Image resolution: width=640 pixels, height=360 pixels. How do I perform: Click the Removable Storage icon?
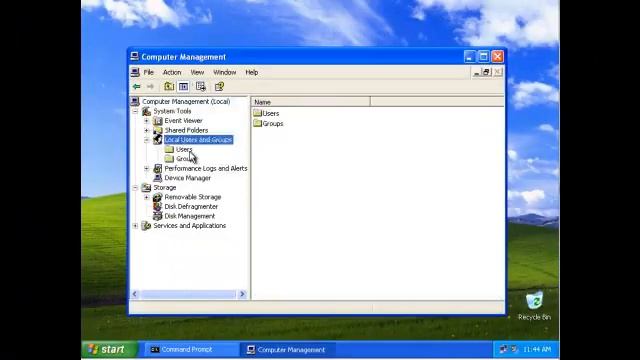(x=158, y=197)
